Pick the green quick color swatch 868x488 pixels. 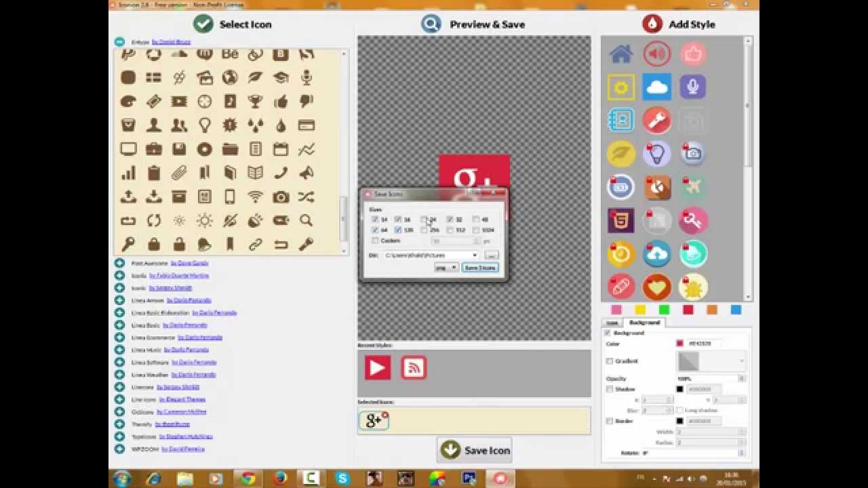(665, 310)
